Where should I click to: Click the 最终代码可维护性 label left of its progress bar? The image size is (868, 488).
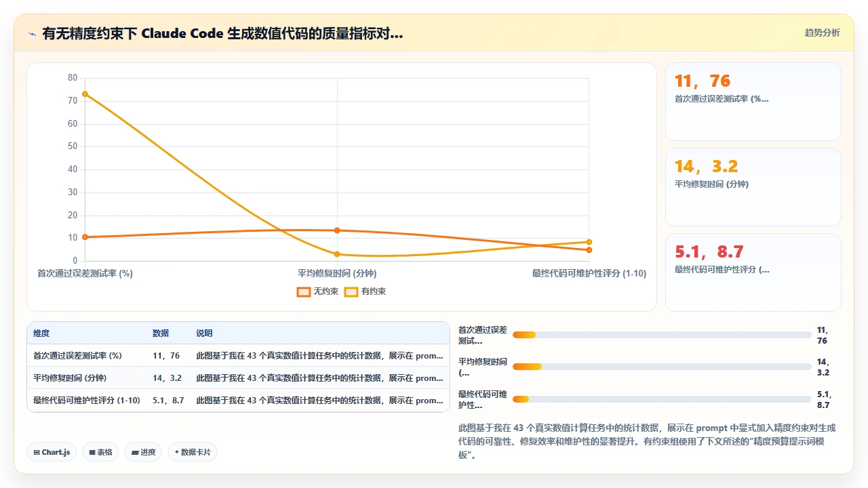(483, 399)
